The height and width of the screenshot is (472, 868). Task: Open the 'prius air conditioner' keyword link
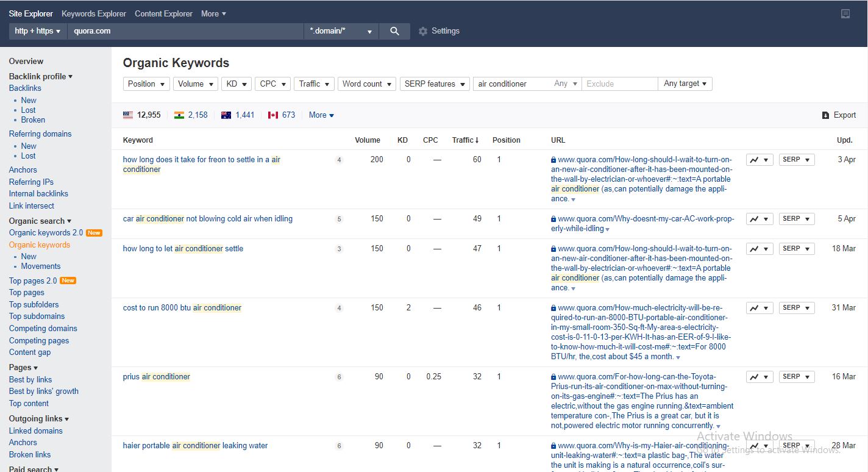click(157, 376)
